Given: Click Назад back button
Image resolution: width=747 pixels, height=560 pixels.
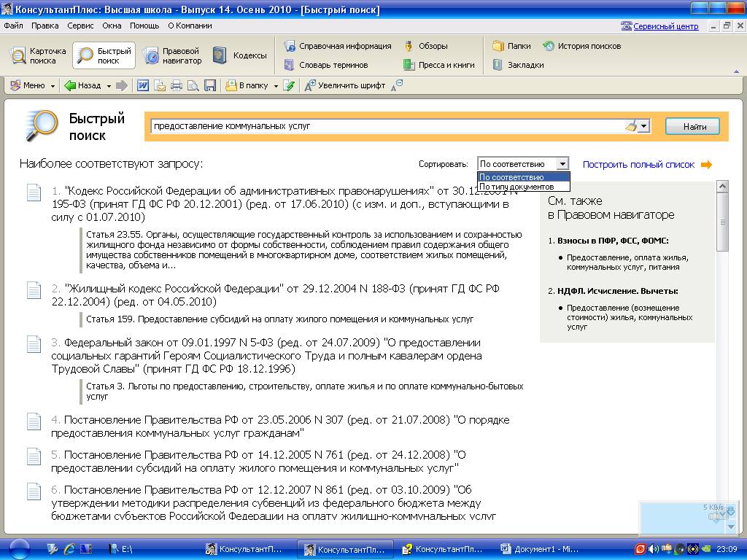Looking at the screenshot, I should 83,86.
